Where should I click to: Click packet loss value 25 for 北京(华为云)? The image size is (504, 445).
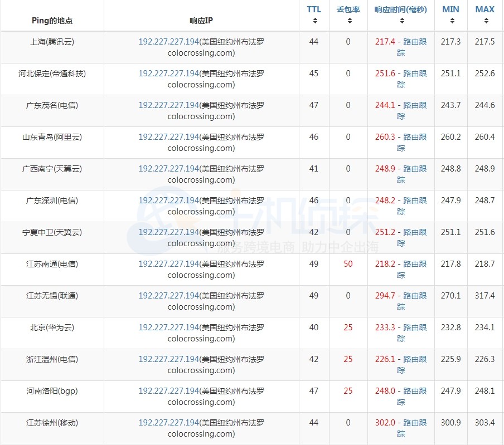point(348,328)
